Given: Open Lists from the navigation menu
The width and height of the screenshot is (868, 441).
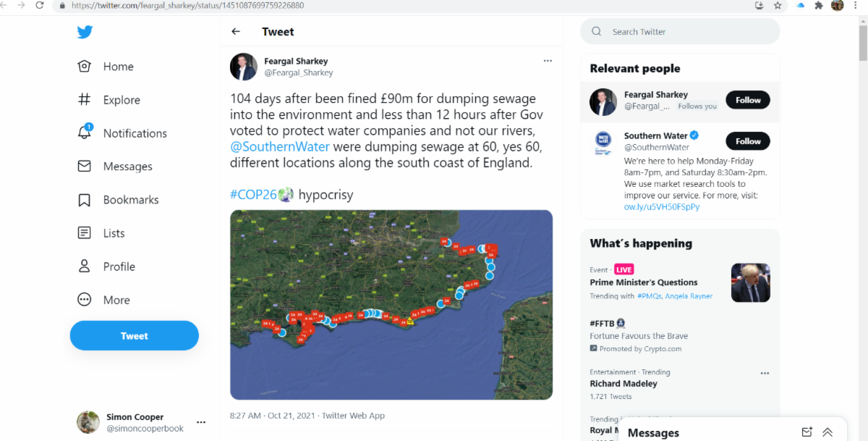Looking at the screenshot, I should [114, 233].
